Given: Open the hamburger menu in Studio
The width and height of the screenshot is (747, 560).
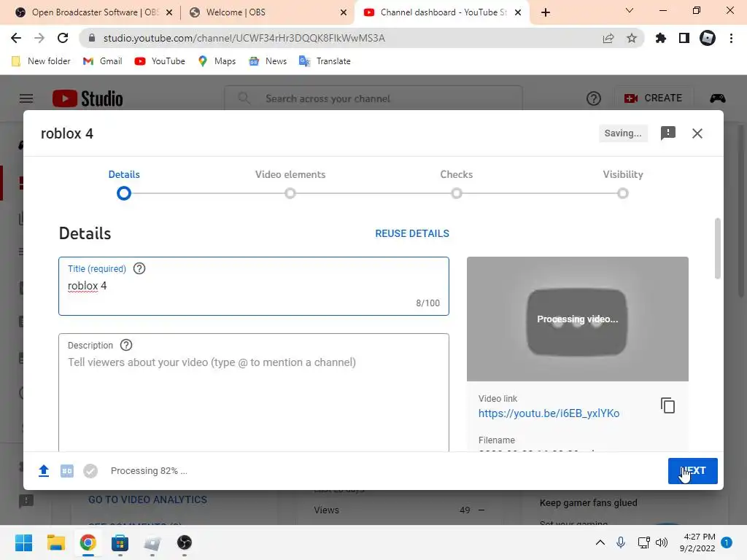Looking at the screenshot, I should [x=26, y=98].
